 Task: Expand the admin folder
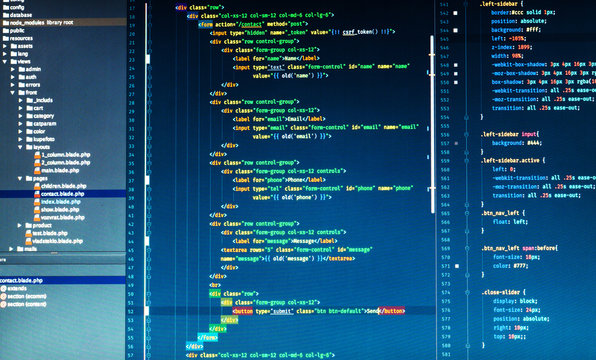click(x=13, y=70)
